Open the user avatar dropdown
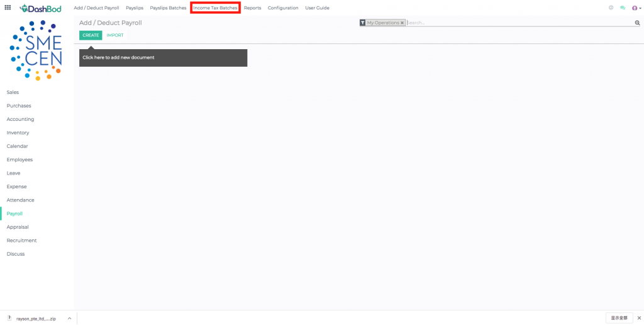The height and width of the screenshot is (325, 644). tap(636, 8)
